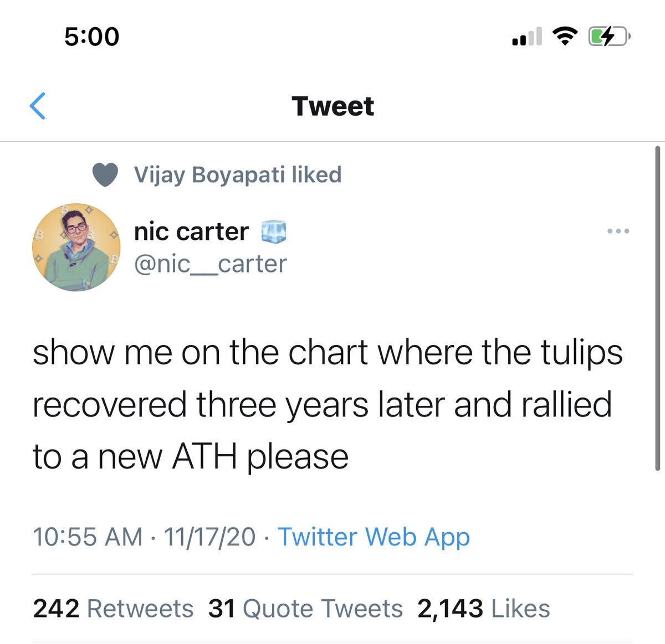Click the tweet text about tulips
The width and height of the screenshot is (665, 644).
pyautogui.click(x=327, y=404)
